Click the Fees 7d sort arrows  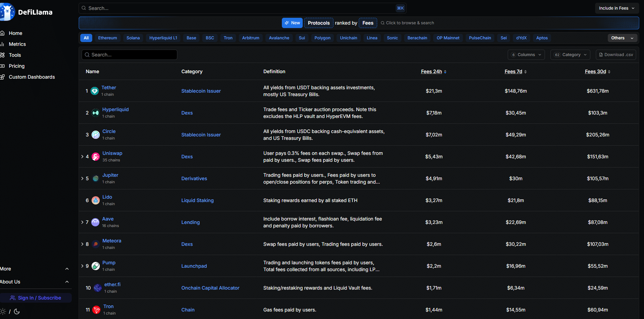525,72
